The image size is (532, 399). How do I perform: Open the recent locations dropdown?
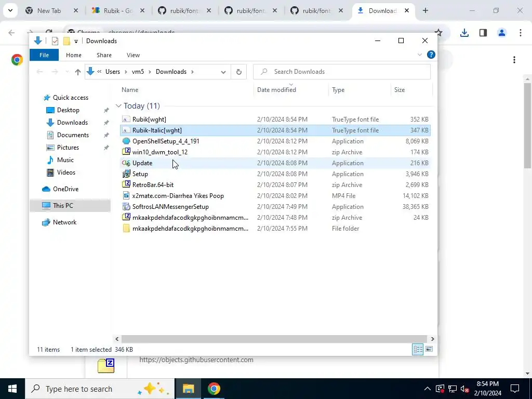tap(67, 72)
